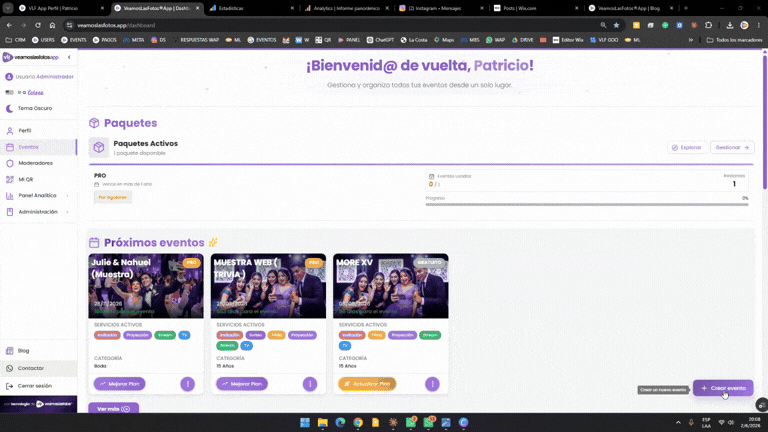Click the Por agotarse status badge
The image size is (768, 432).
click(x=113, y=197)
